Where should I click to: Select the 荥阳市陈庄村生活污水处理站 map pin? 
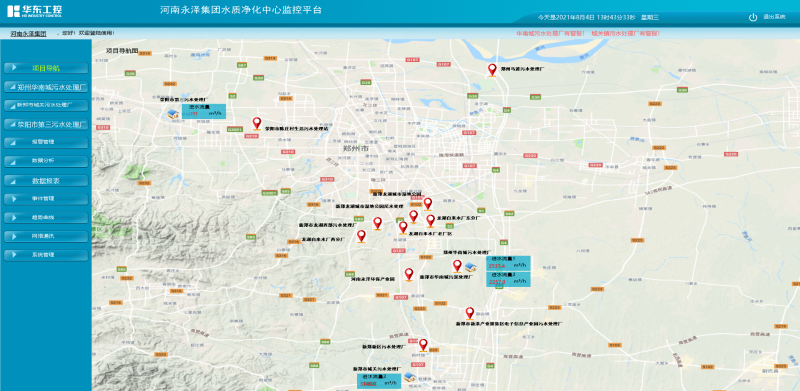[x=257, y=124]
